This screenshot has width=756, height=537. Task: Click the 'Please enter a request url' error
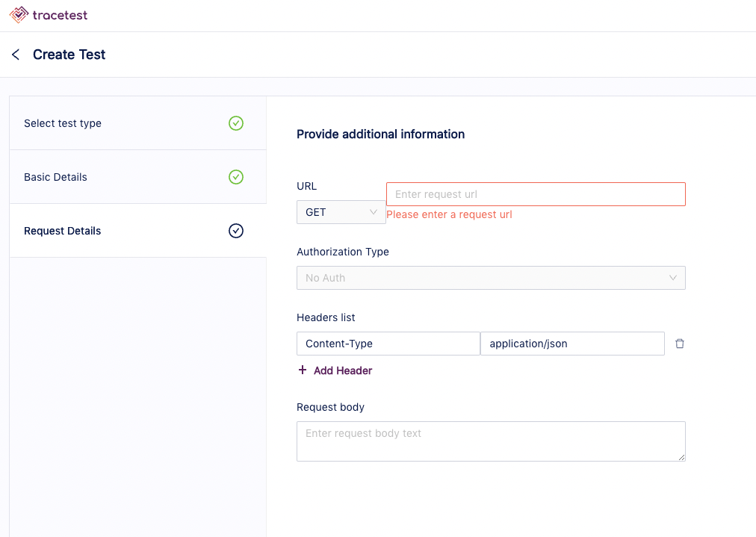pos(450,214)
